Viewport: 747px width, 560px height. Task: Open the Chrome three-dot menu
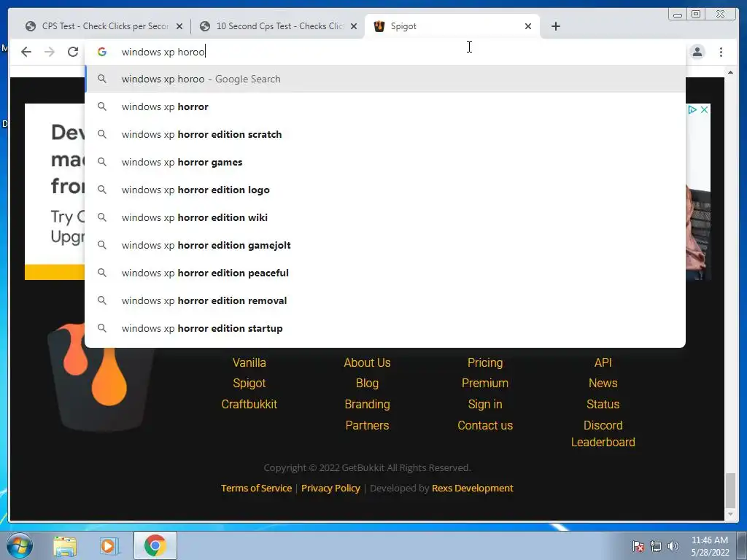(x=721, y=52)
